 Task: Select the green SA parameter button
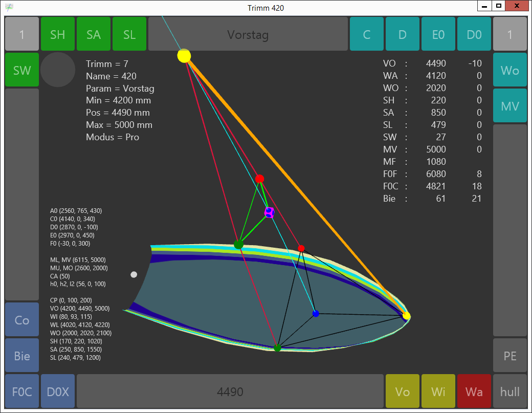pos(94,34)
